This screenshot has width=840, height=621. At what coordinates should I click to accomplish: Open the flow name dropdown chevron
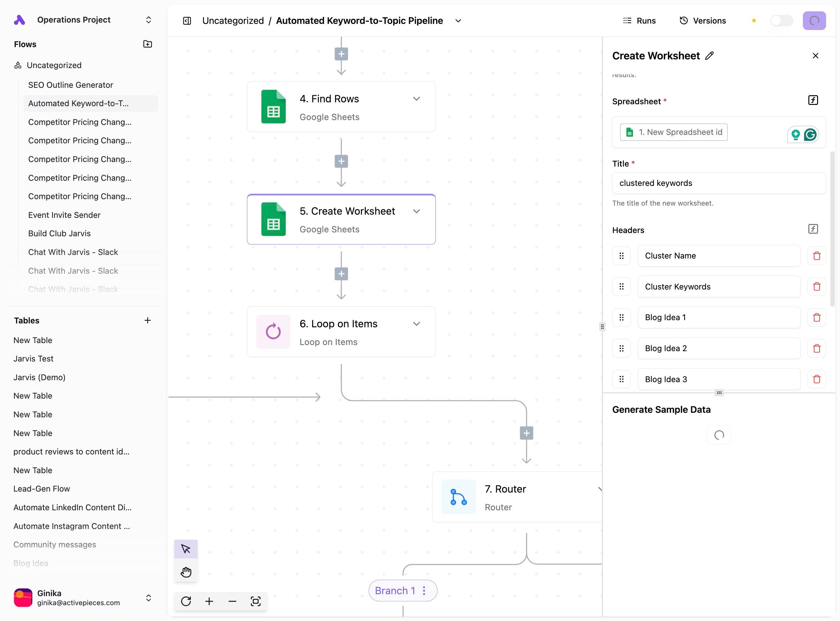click(x=458, y=21)
